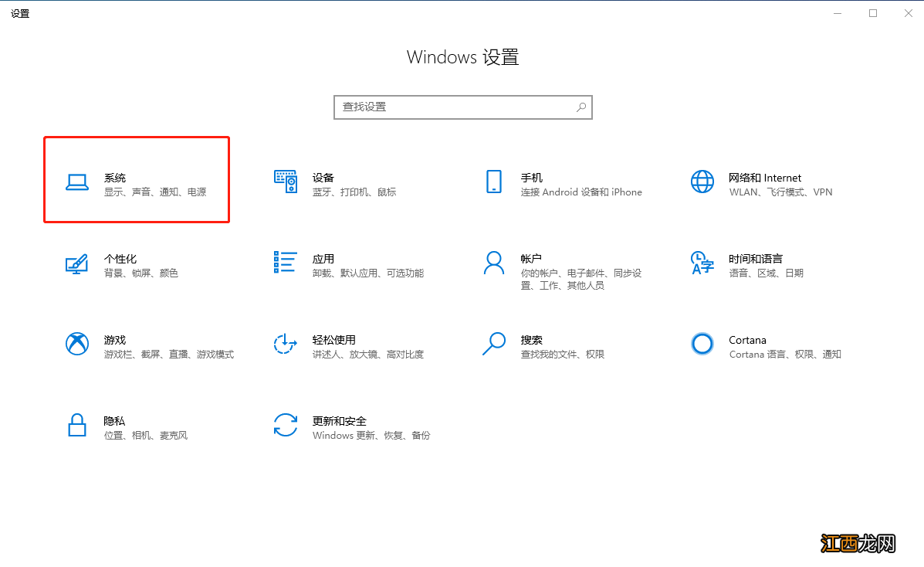Open the 应用 title text

click(x=323, y=259)
